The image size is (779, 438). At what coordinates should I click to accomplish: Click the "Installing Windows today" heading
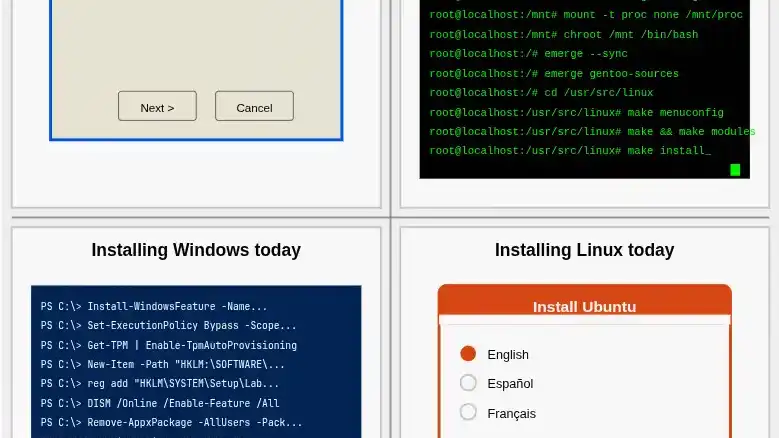196,250
